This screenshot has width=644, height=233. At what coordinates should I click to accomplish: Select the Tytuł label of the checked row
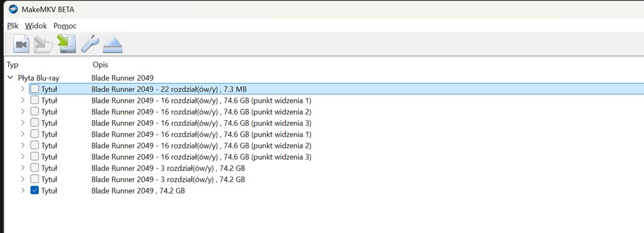[49, 190]
